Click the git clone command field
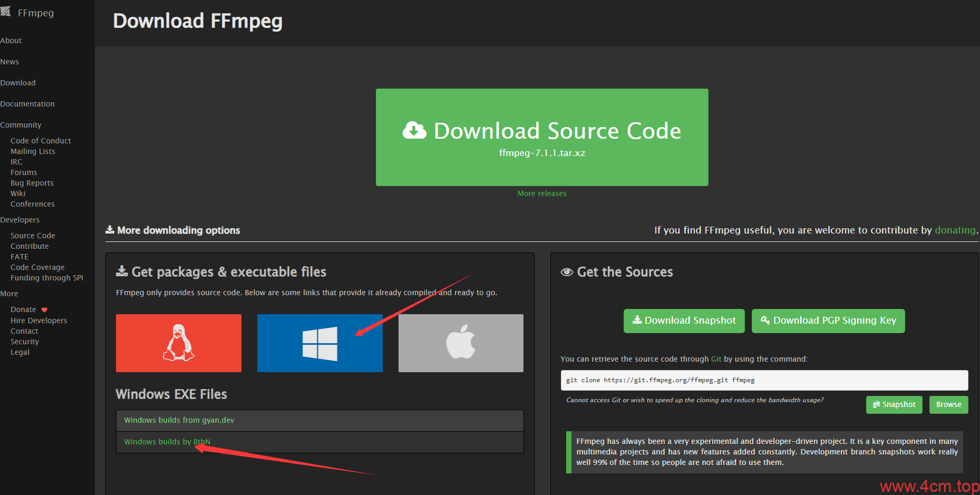 pos(764,380)
